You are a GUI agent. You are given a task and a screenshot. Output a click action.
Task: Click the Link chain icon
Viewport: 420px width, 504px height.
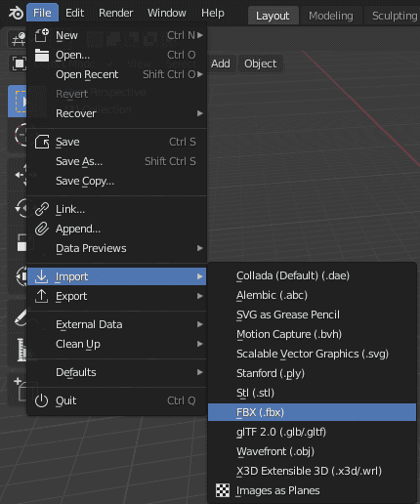coord(42,209)
